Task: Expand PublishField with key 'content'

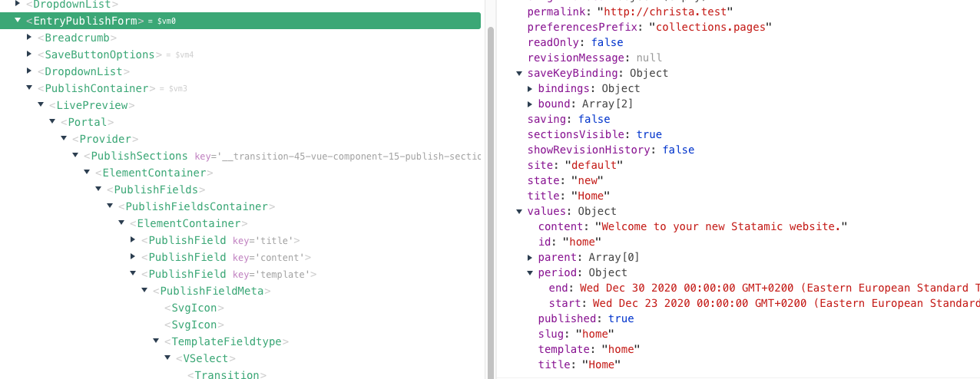Action: tap(133, 257)
